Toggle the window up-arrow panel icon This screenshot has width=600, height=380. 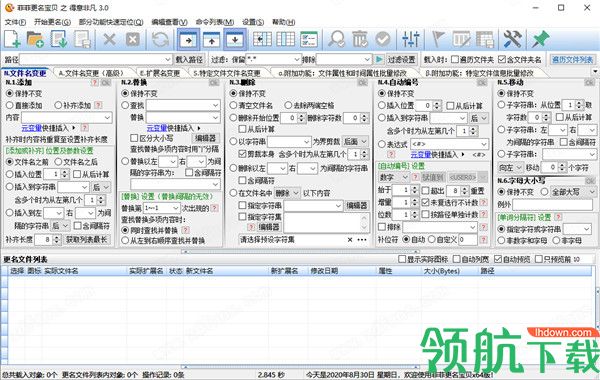coord(212,39)
